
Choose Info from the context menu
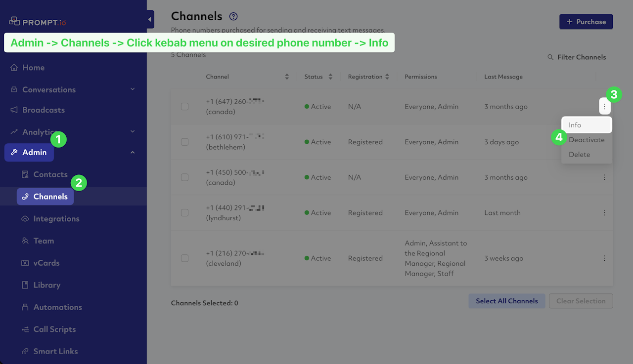click(x=587, y=125)
